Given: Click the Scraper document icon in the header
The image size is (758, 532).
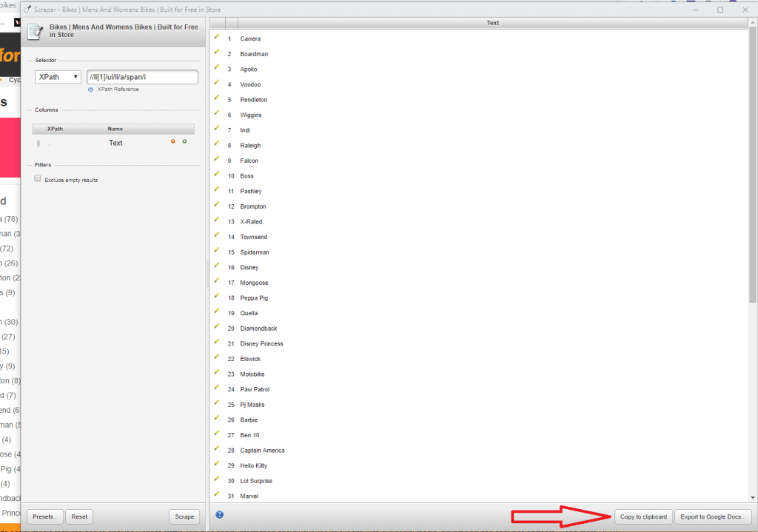Looking at the screenshot, I should click(34, 31).
